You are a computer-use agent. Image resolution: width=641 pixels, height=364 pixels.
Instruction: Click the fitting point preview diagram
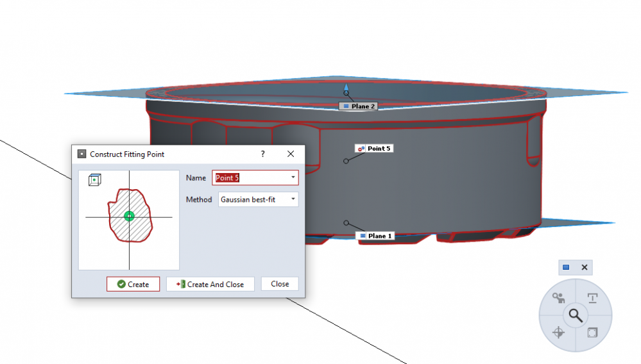[129, 220]
